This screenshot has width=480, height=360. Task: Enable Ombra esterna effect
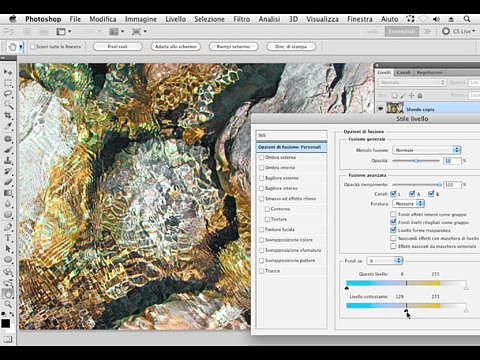[262, 157]
